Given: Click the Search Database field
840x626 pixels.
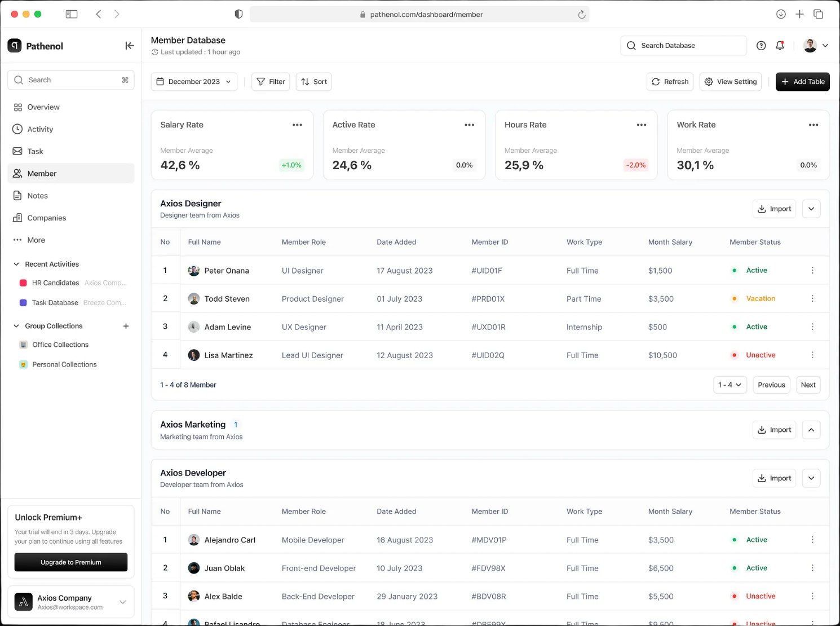Looking at the screenshot, I should (684, 46).
